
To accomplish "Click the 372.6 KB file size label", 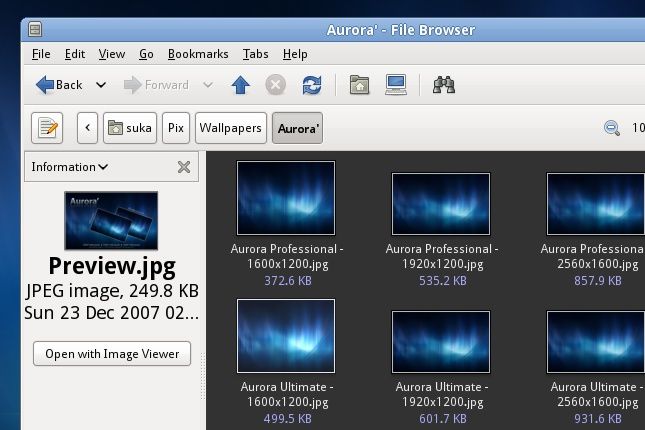I will click(x=288, y=281).
